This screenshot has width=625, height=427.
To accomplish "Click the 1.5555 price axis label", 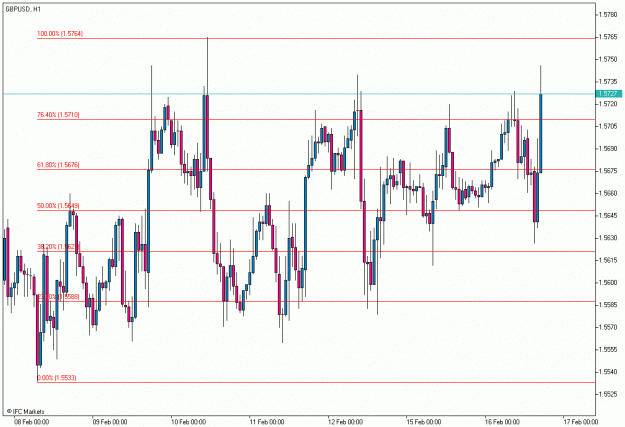I will click(608, 350).
